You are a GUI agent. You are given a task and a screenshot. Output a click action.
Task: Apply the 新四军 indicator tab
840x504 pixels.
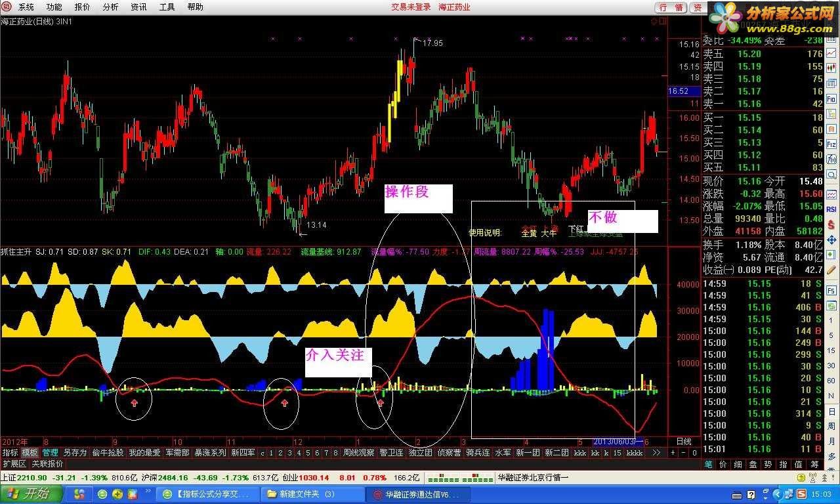[x=243, y=453]
